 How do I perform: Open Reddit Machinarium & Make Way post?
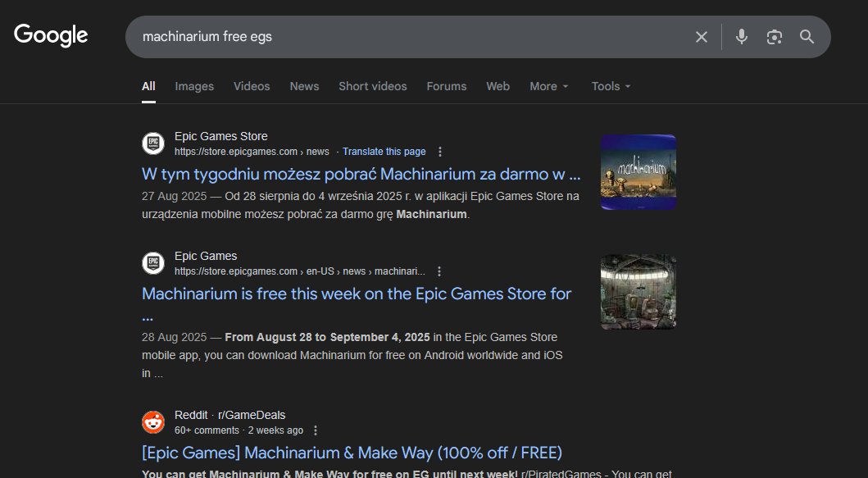(352, 453)
